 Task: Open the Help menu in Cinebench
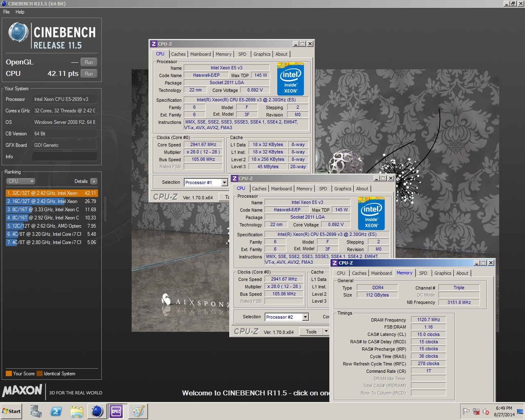point(20,12)
